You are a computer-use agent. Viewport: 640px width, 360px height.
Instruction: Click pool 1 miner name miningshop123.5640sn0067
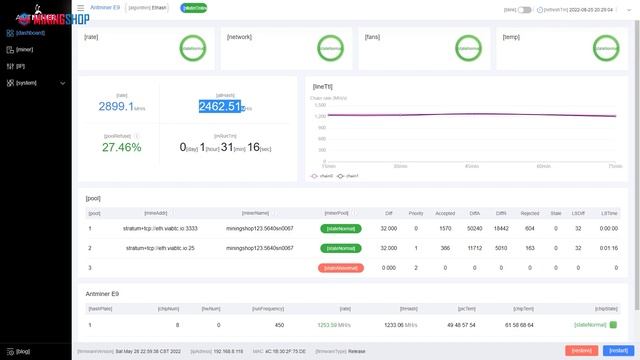(260, 229)
